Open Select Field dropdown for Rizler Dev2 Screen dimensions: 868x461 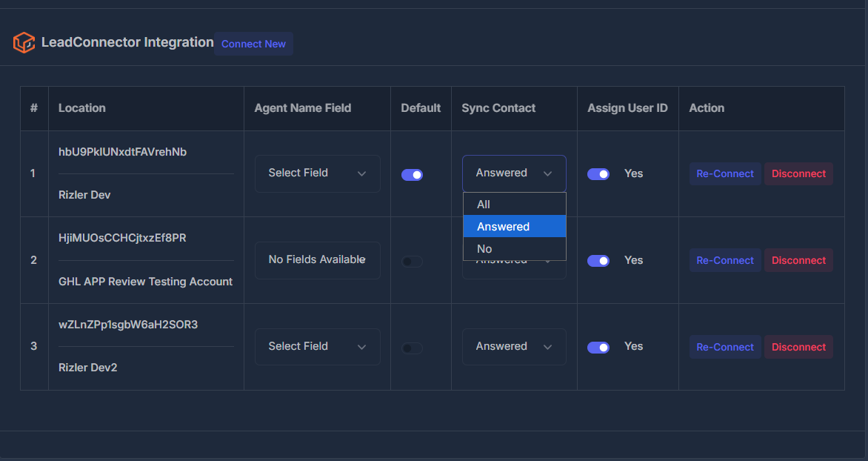point(317,346)
